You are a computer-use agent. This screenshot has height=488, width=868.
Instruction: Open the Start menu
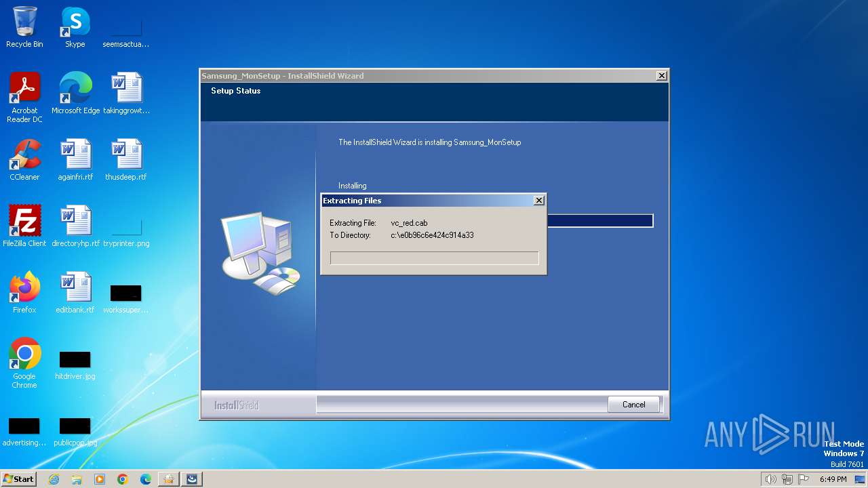[18, 479]
